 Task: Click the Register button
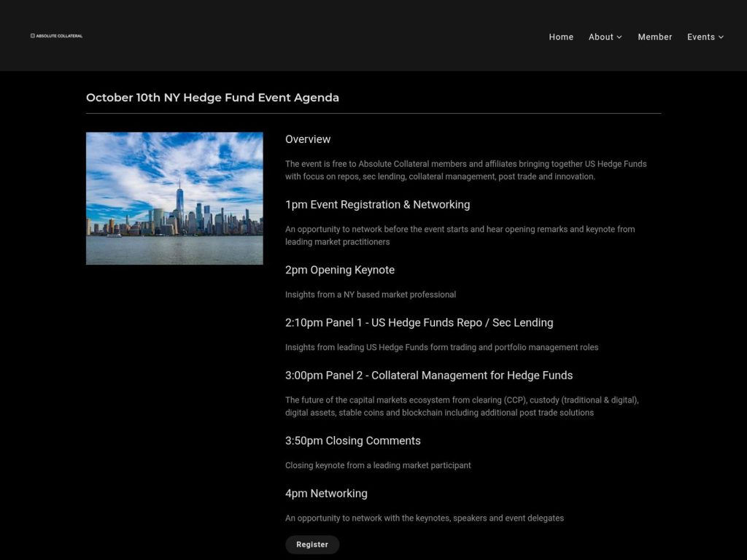click(x=312, y=544)
